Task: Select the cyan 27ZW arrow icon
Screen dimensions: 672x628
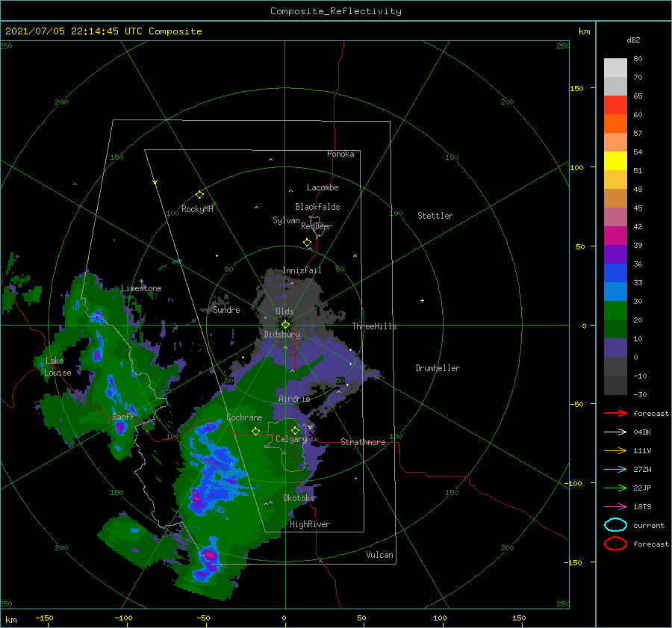Action: click(615, 470)
